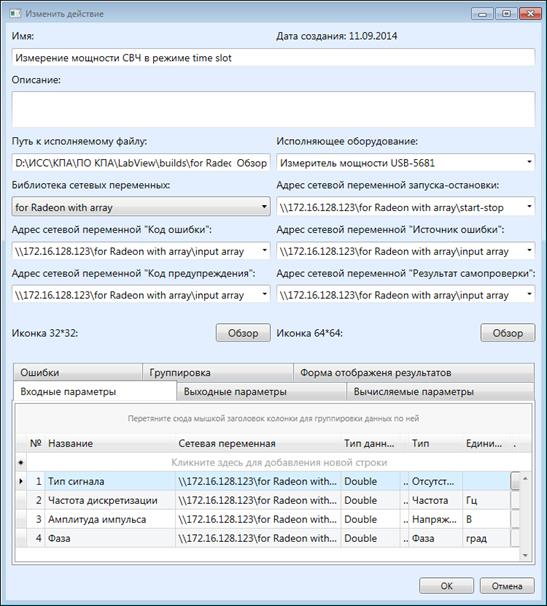The height and width of the screenshot is (606, 547).
Task: Open the 'Вычисляемые параметры' tab
Action: (x=440, y=392)
